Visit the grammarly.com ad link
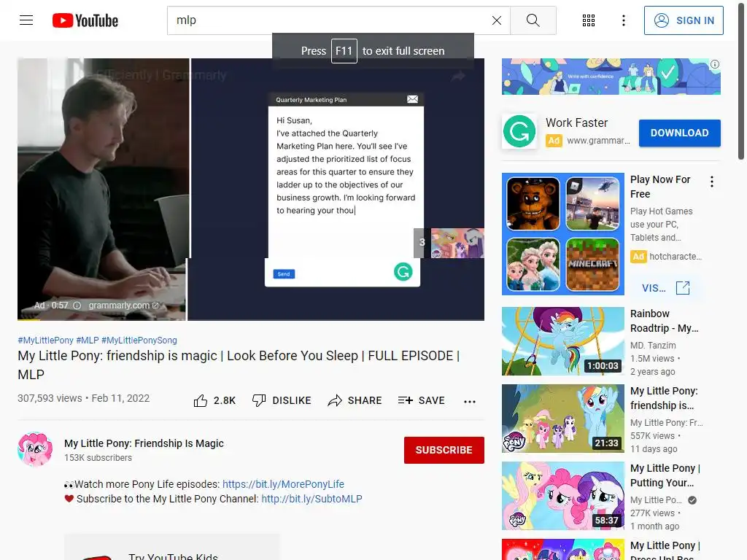 click(x=123, y=306)
